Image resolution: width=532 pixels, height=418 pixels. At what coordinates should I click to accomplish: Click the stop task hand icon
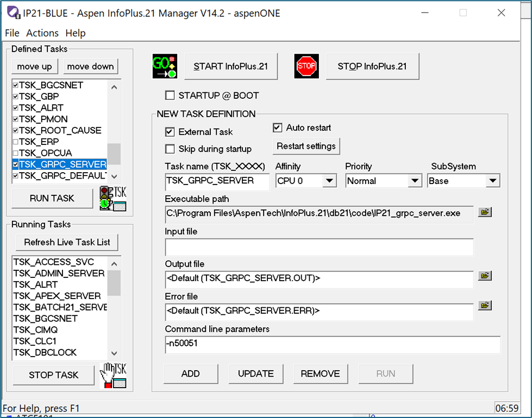[113, 375]
